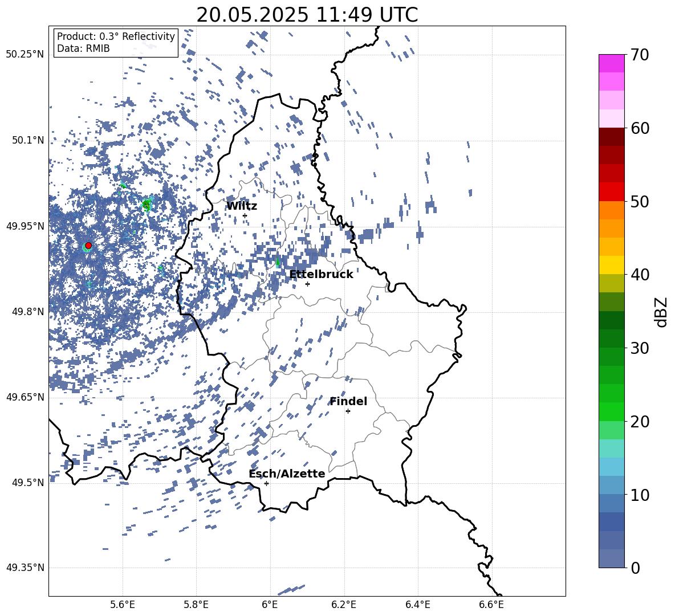Click the 50.25°N latitude tick label

click(25, 55)
